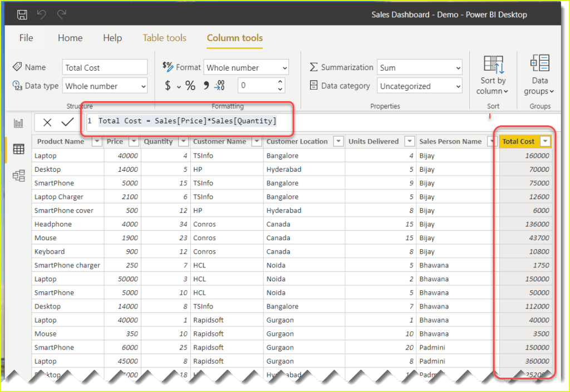Open the Summarization Sum dropdown
The image size is (570, 392).
[x=420, y=68]
